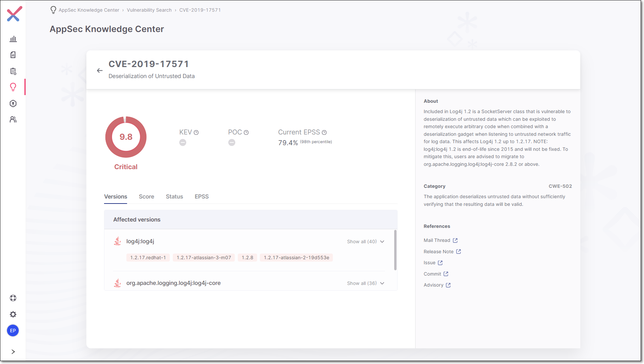Click the user management sidebar icon

[x=13, y=119]
